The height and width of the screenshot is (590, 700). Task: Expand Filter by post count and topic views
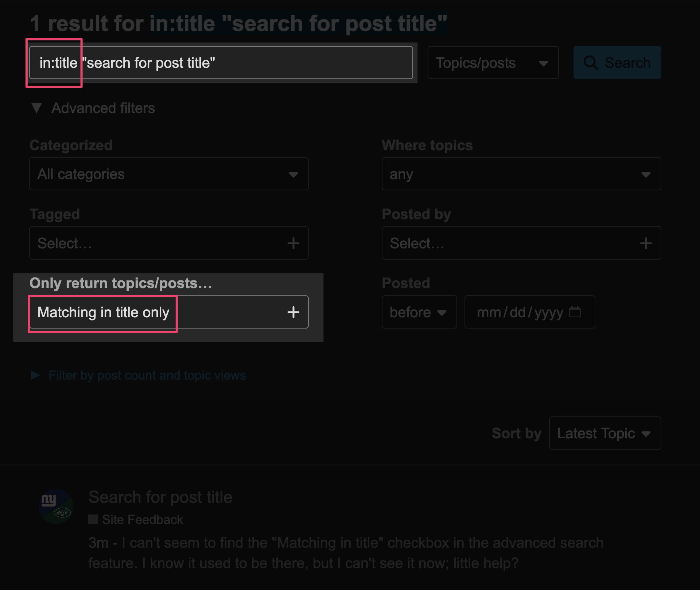[147, 375]
